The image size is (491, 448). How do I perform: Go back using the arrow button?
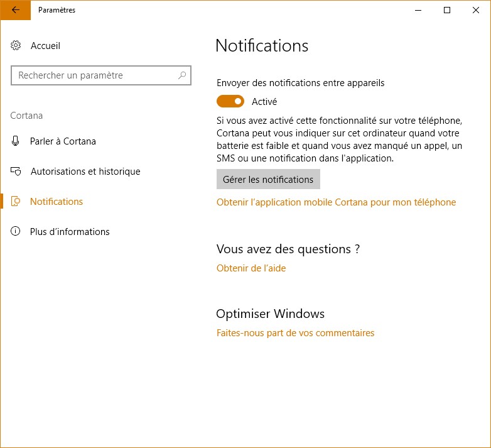[x=15, y=10]
